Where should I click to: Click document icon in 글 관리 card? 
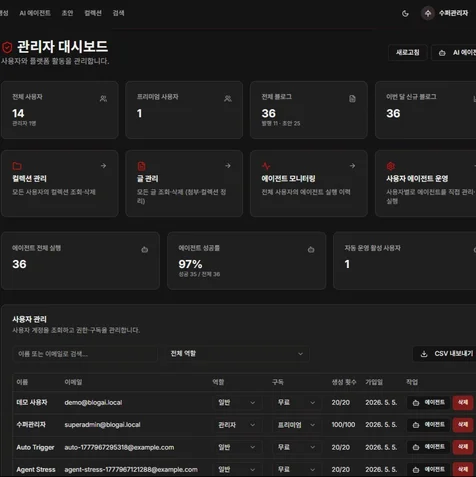click(141, 166)
